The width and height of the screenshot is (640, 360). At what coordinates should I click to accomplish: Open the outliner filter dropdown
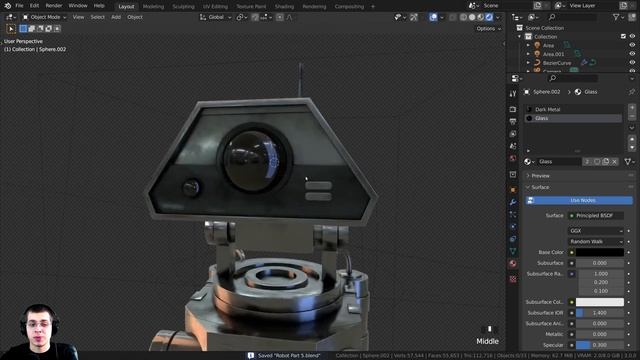(618, 17)
